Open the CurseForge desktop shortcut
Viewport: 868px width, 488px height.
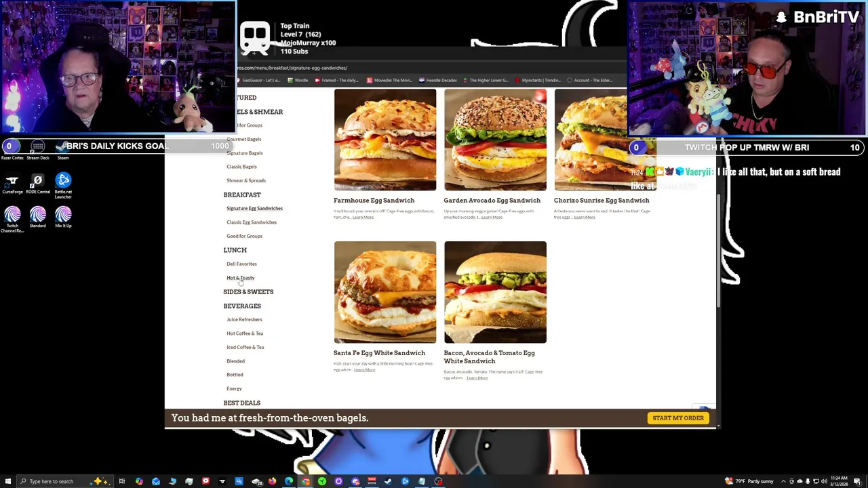[x=12, y=184]
